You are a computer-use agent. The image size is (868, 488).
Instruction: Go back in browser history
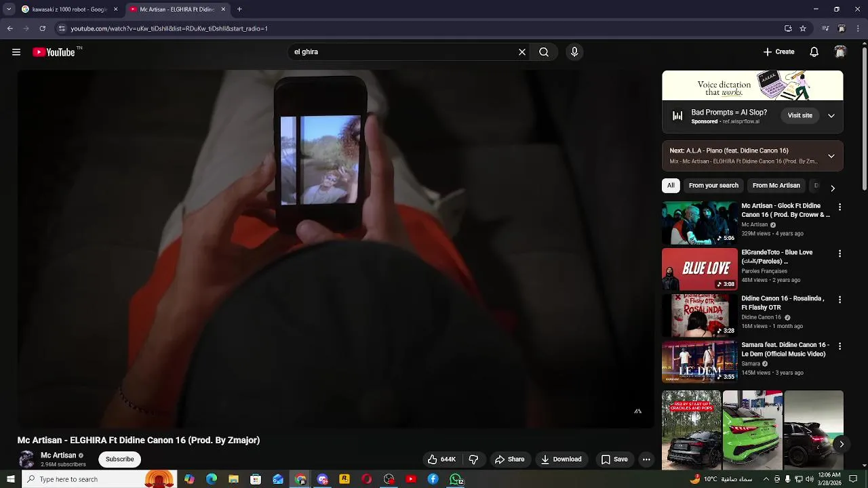pos(10,28)
